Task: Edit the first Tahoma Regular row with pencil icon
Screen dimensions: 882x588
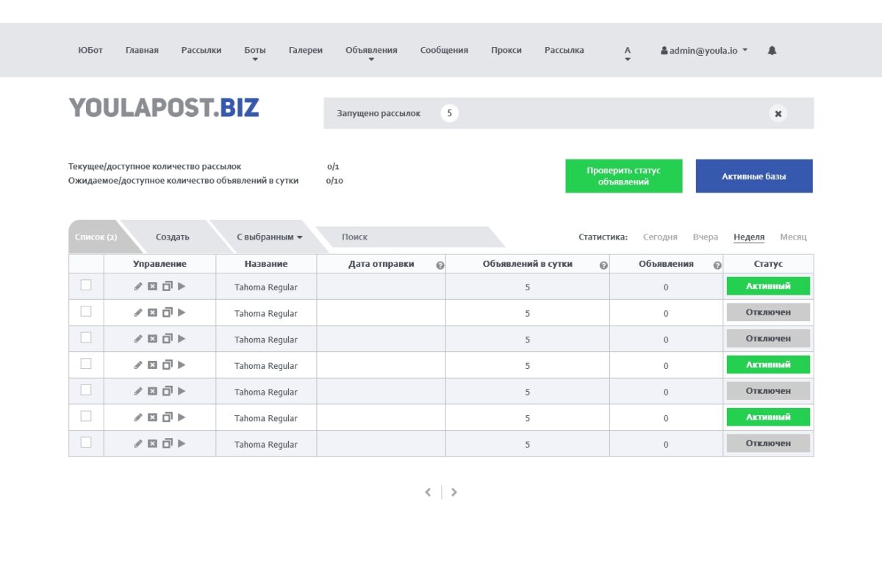Action: click(138, 287)
